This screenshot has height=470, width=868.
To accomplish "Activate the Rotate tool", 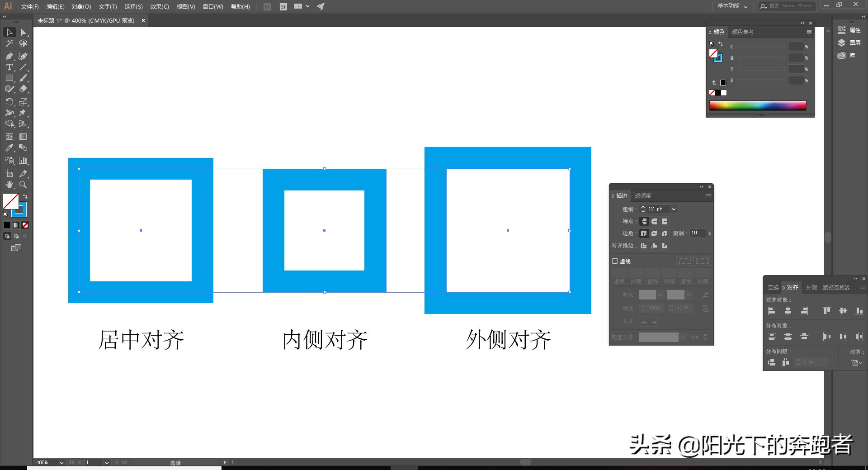I will 9,102.
